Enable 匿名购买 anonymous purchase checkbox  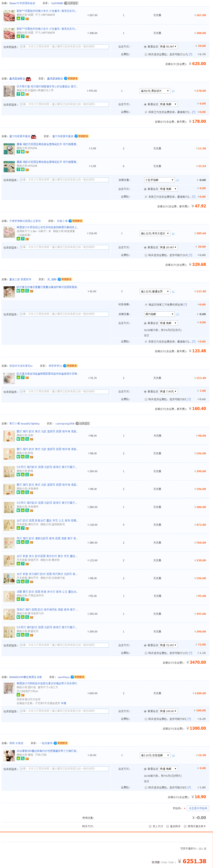167,826
